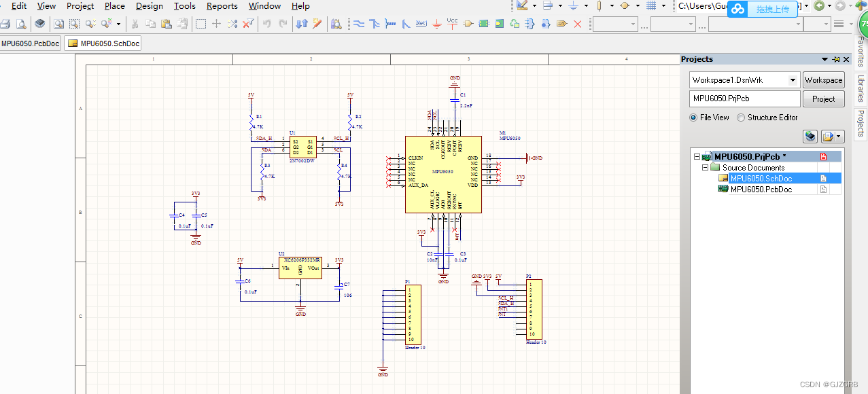Select the Structure Editor radio button

(741, 118)
